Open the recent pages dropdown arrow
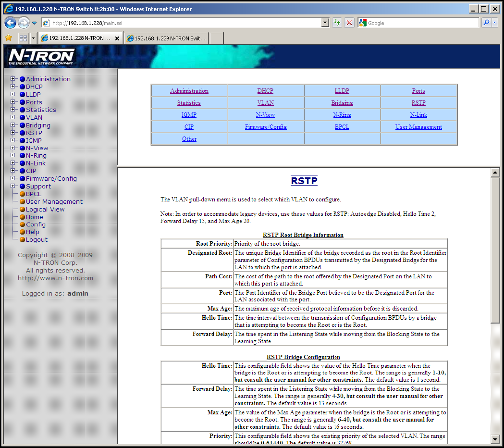 click(x=35, y=23)
